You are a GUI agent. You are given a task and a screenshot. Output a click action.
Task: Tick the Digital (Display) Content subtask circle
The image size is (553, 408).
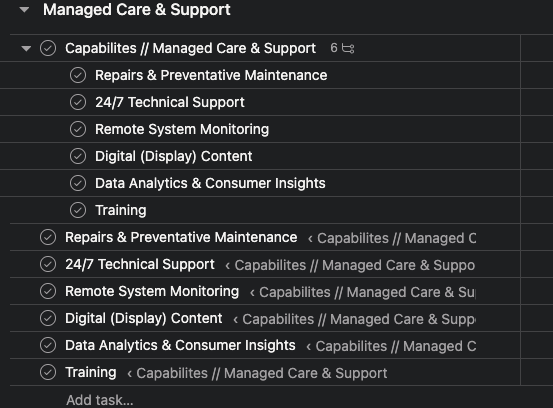(78, 156)
